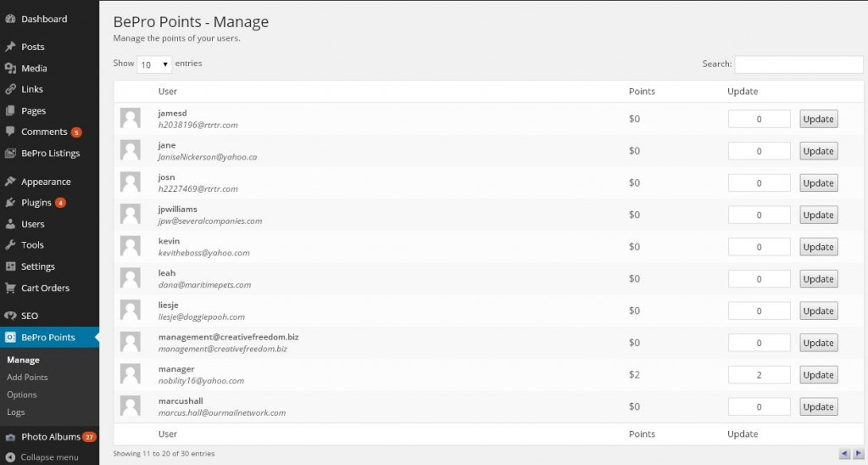Sort the table by Points column
This screenshot has height=465, width=868.
[642, 92]
